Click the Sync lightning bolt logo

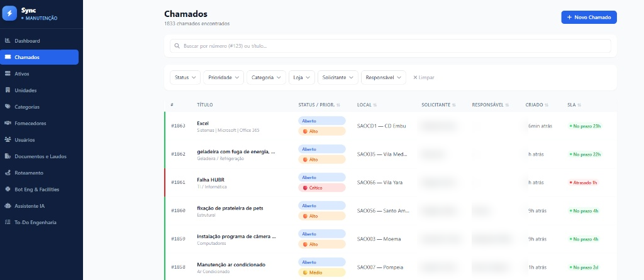tap(9, 13)
